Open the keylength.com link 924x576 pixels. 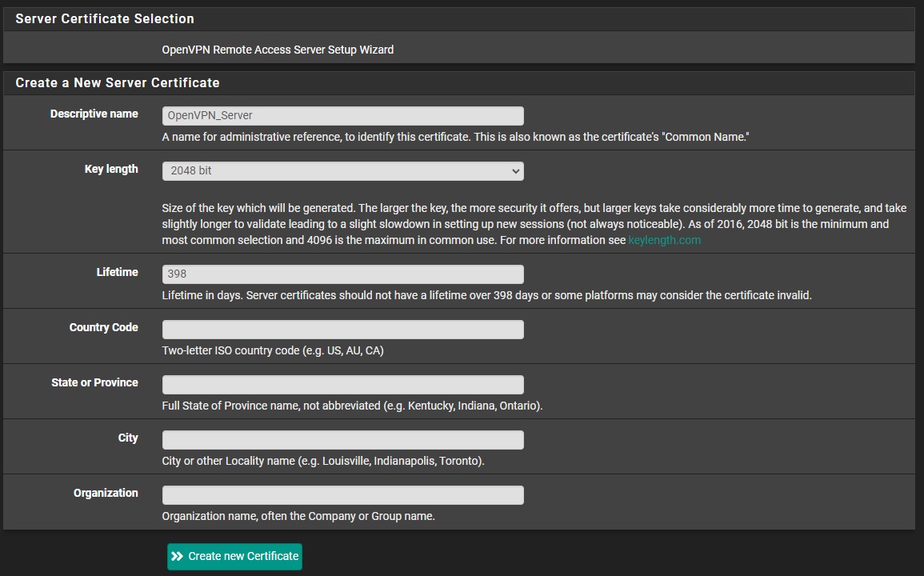click(x=664, y=240)
